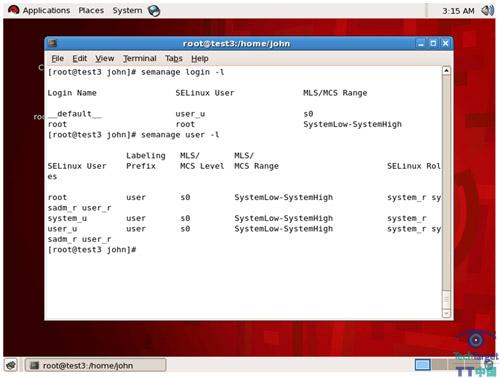Open the View menu in terminal

(x=105, y=59)
